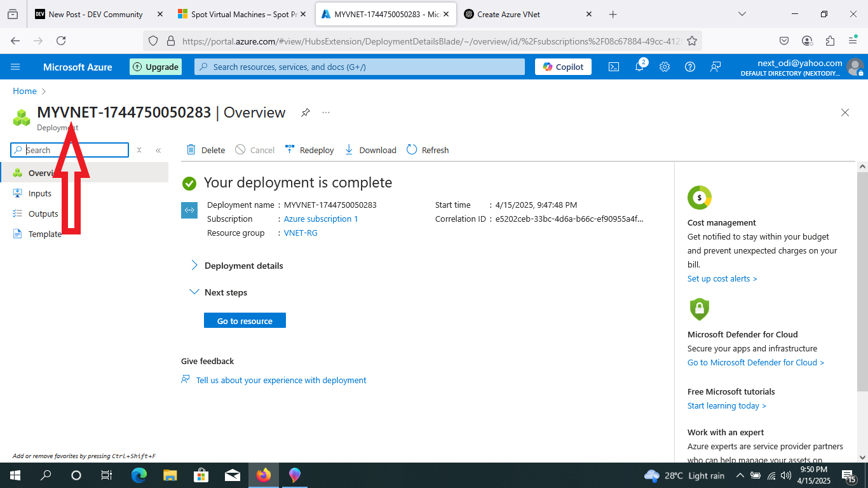868x488 pixels.
Task: Click the Upgrade button in header
Action: [156, 67]
